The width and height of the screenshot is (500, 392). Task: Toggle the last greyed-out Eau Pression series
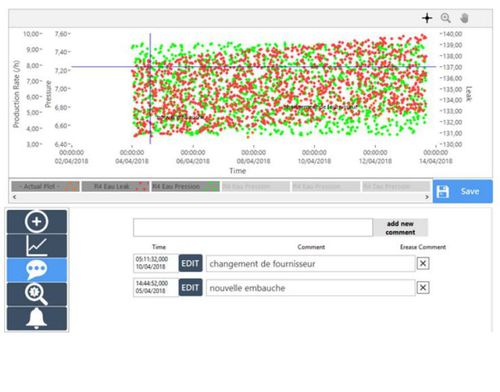point(396,186)
